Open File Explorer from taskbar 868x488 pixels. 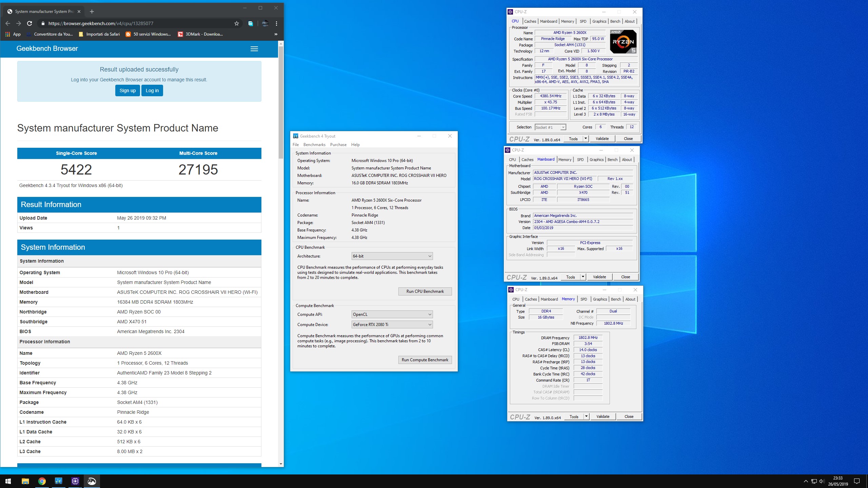coord(25,481)
